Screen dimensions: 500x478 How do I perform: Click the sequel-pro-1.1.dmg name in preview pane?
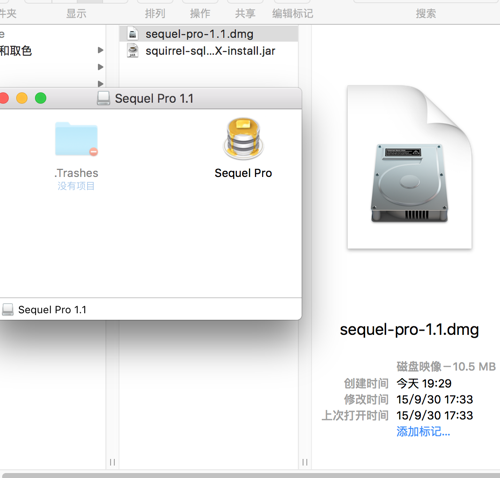(409, 330)
